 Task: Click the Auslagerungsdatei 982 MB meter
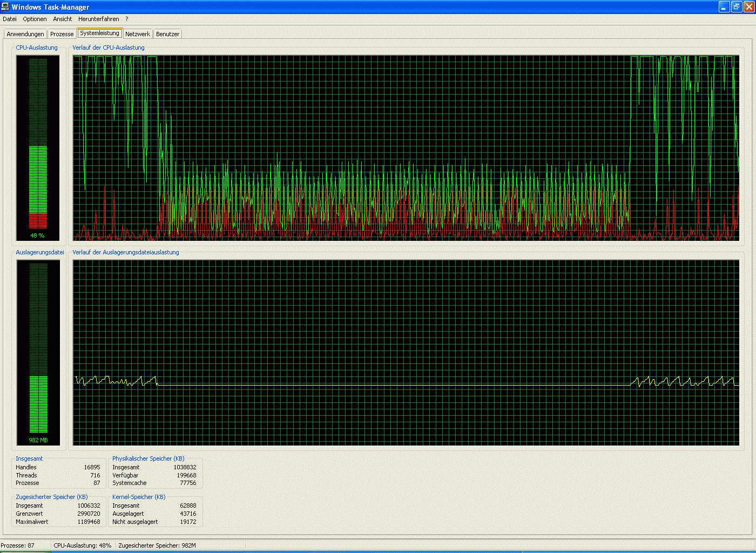pos(38,352)
